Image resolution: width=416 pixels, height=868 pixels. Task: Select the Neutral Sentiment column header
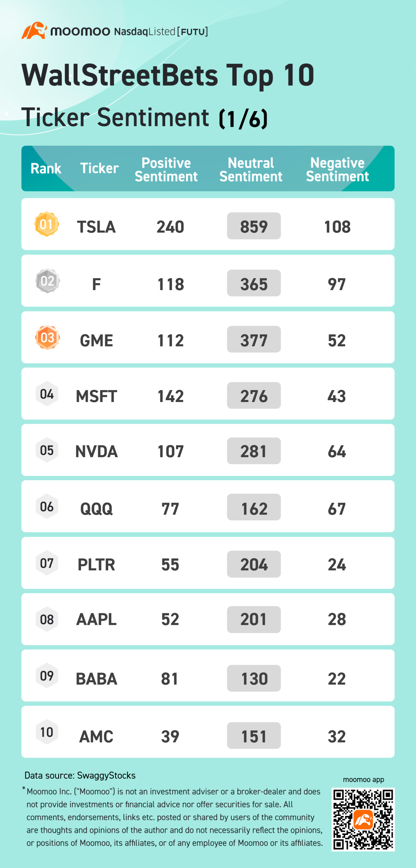tap(251, 169)
